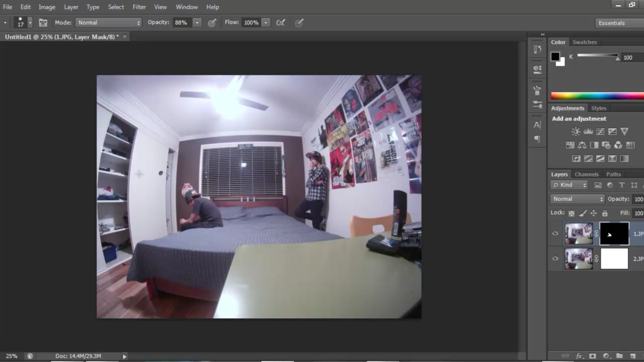Switch to the Channels tab
Image resolution: width=644 pixels, height=362 pixels.
pos(587,174)
